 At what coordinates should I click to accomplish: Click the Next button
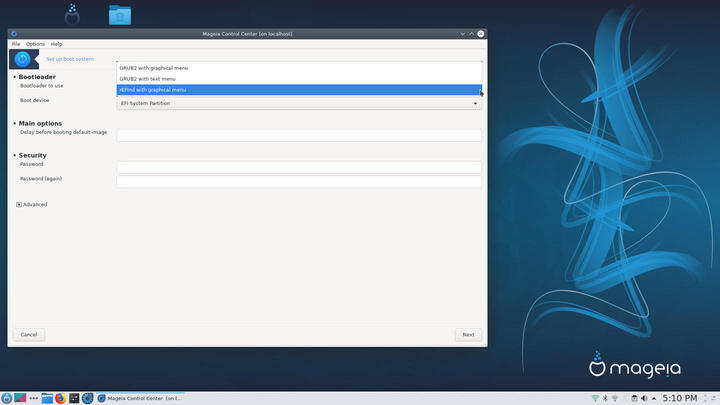[468, 335]
